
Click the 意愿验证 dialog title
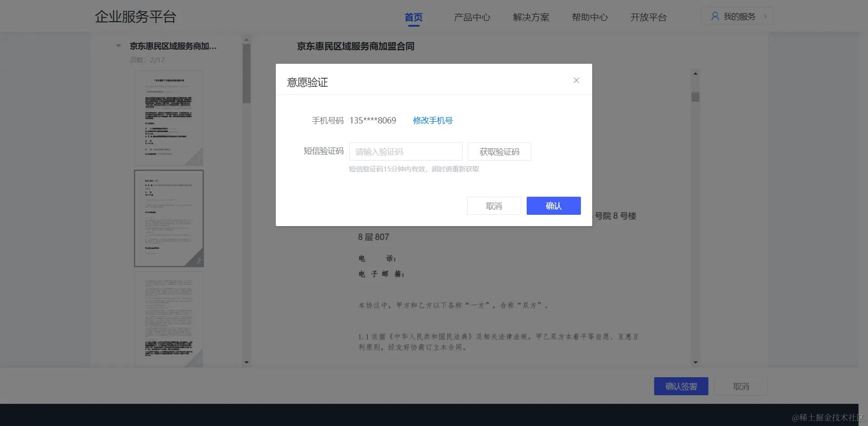coord(307,82)
